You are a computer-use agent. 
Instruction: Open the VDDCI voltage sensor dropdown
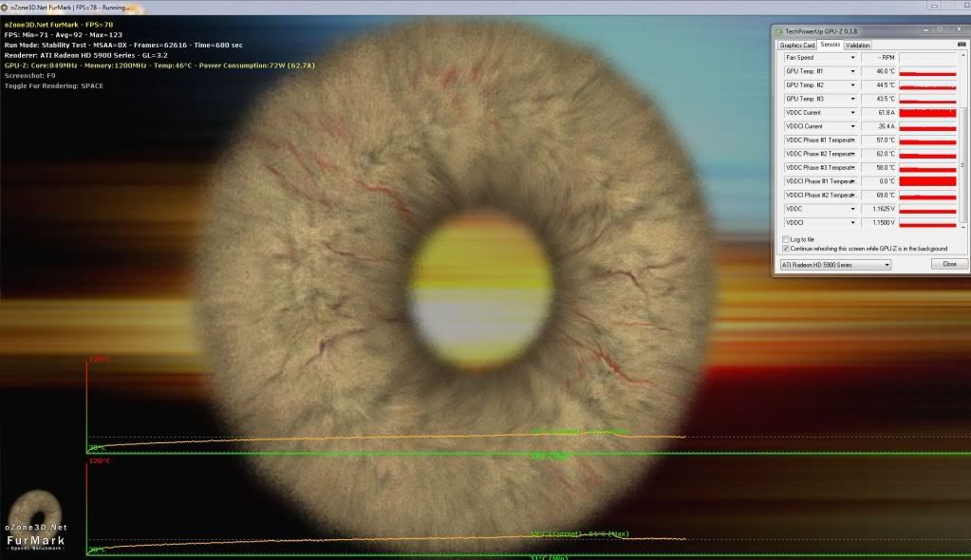tap(852, 222)
